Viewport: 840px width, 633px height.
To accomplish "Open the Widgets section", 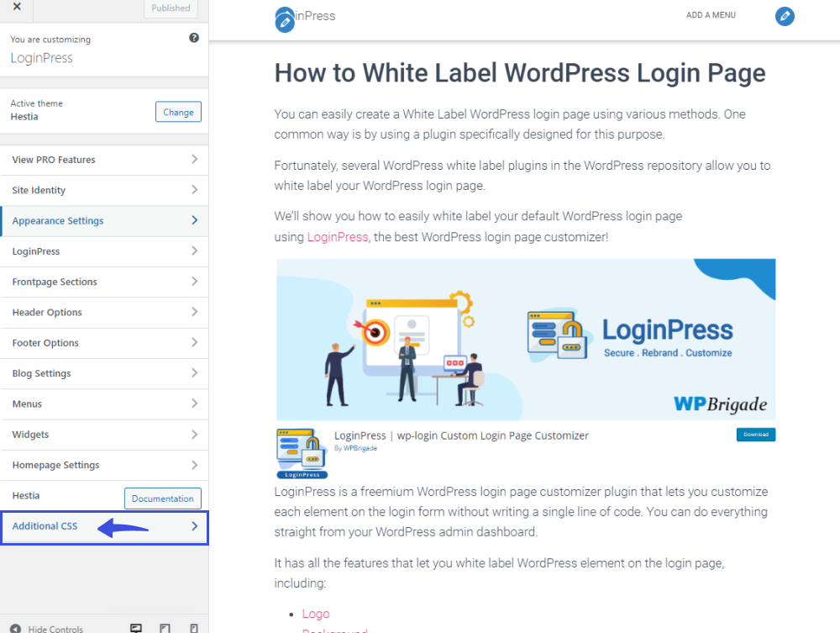I will tap(104, 435).
